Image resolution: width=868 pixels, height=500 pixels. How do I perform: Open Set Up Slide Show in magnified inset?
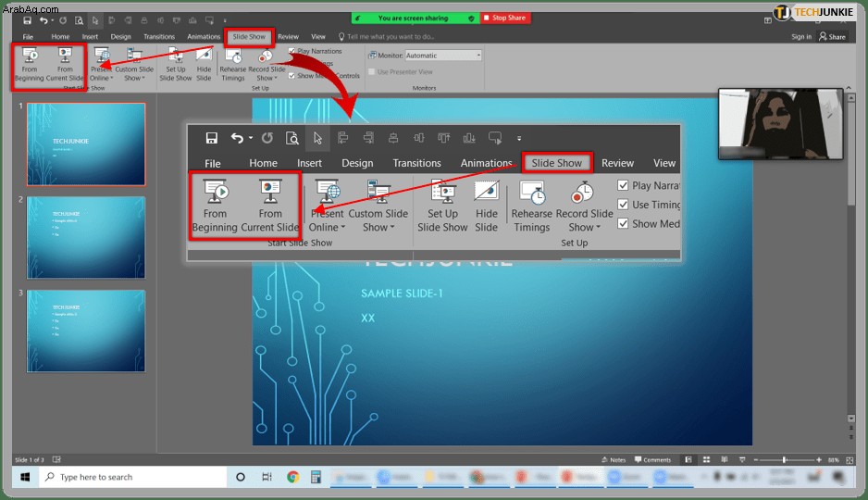tap(442, 206)
